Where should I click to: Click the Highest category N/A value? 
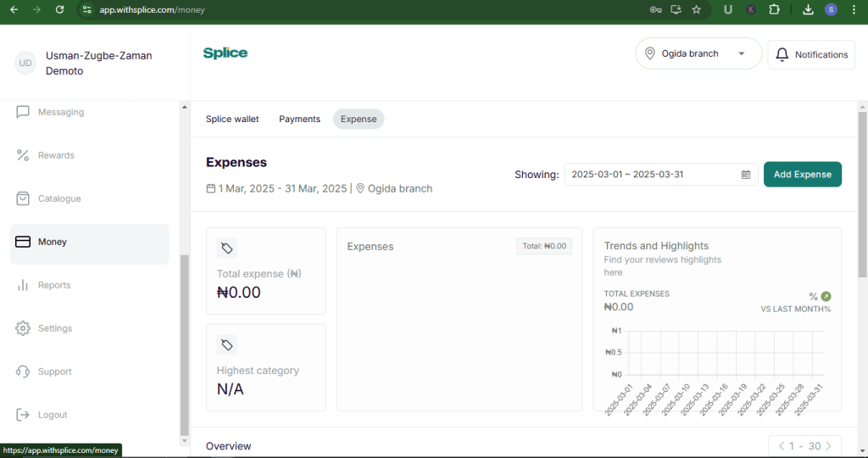[x=231, y=388]
